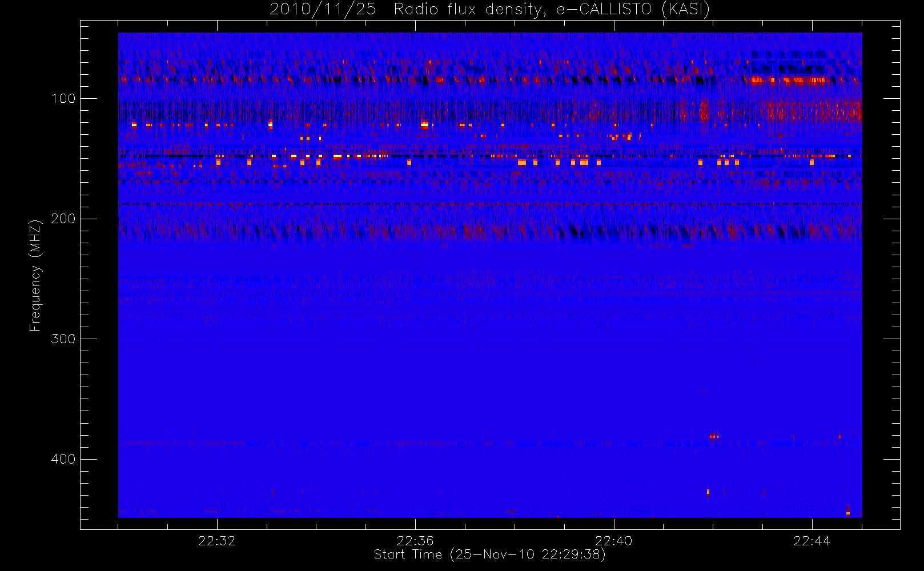
Task: Select the 200 frequency tick label
Action: 63,219
